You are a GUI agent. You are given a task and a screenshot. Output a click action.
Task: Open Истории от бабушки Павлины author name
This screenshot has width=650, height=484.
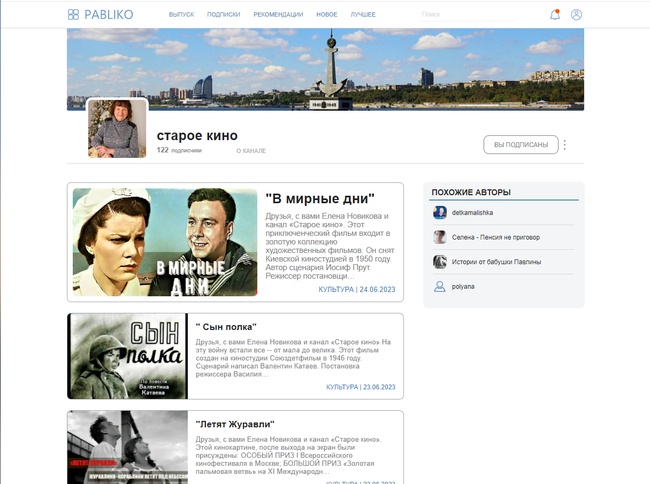pyautogui.click(x=496, y=262)
